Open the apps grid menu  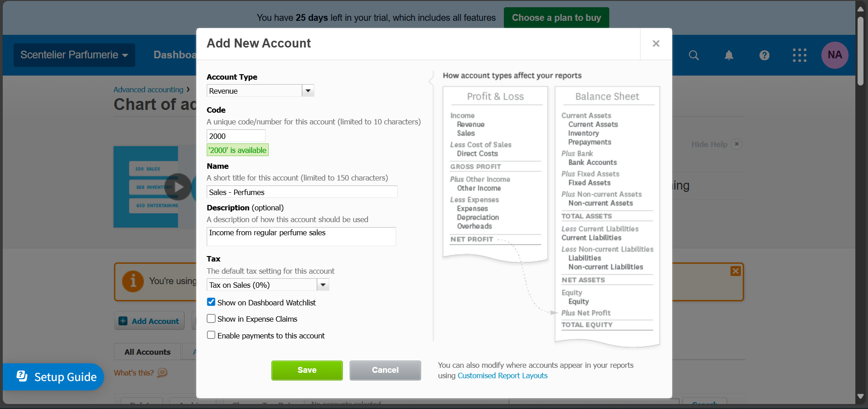click(x=799, y=55)
